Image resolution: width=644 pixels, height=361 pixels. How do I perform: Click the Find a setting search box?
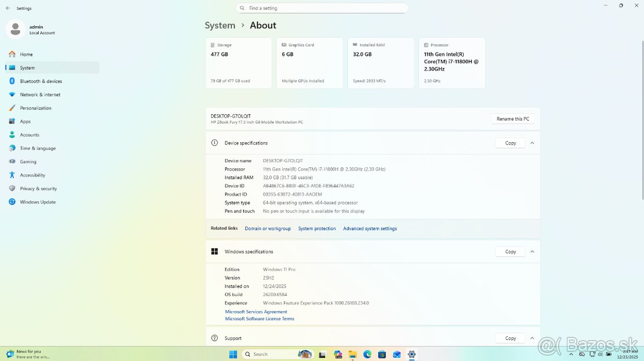pyautogui.click(x=322, y=8)
